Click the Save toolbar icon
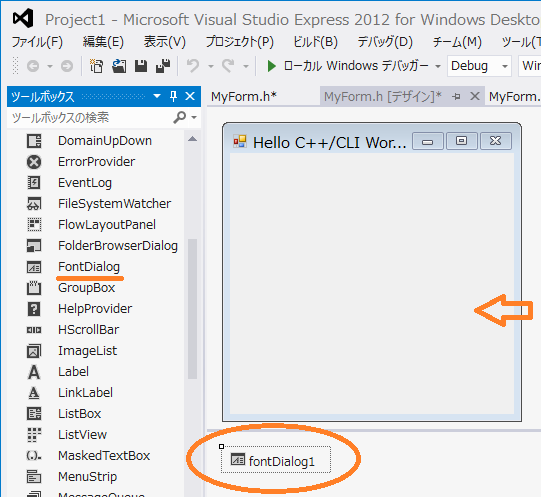Screen dimensions: 541x497 tap(141, 66)
